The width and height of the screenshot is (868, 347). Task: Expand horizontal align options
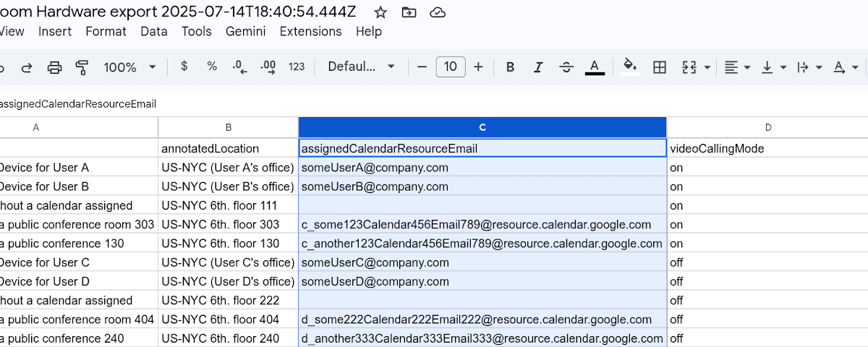737,67
